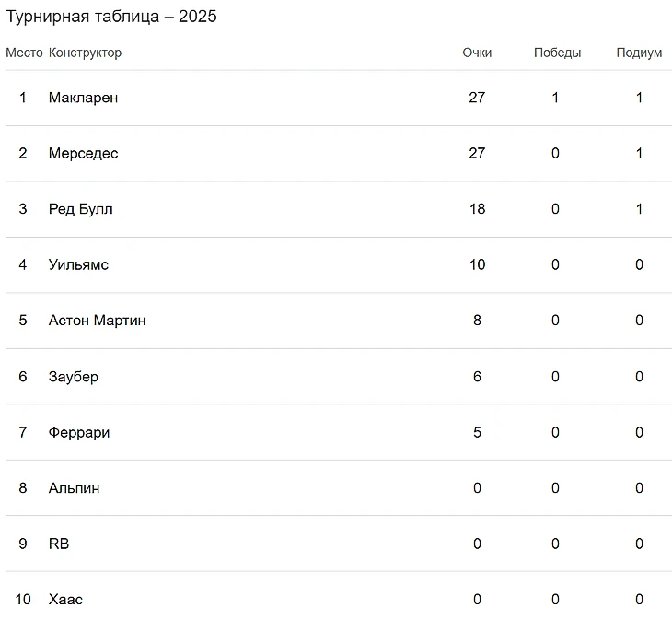Select the Мерседес team row

click(x=83, y=154)
